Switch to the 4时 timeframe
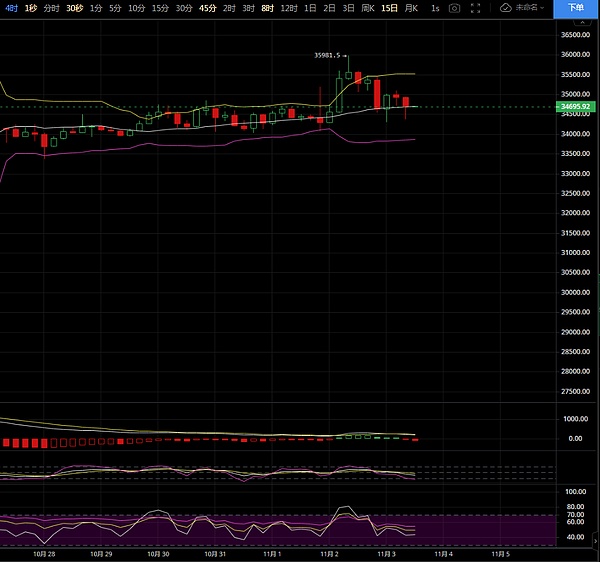600x562 pixels. (11, 8)
